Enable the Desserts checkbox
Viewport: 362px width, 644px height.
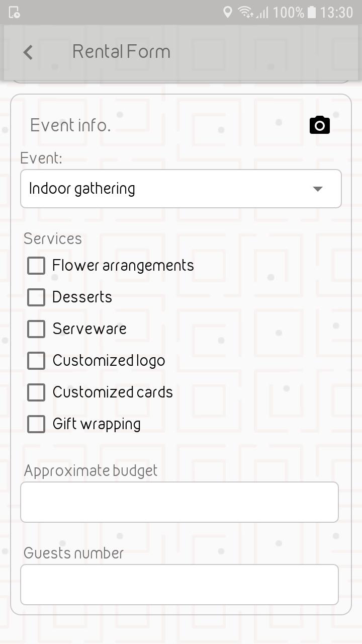coord(36,297)
